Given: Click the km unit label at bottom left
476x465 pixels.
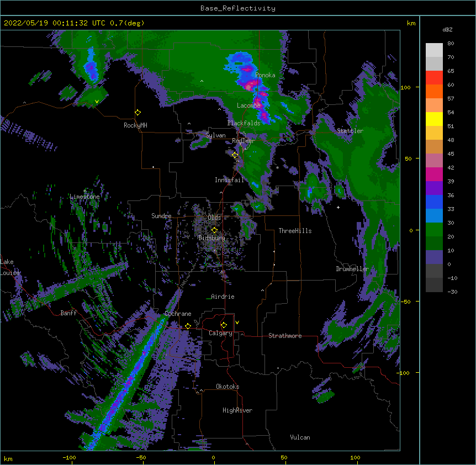Looking at the screenshot, I should pyautogui.click(x=8, y=458).
